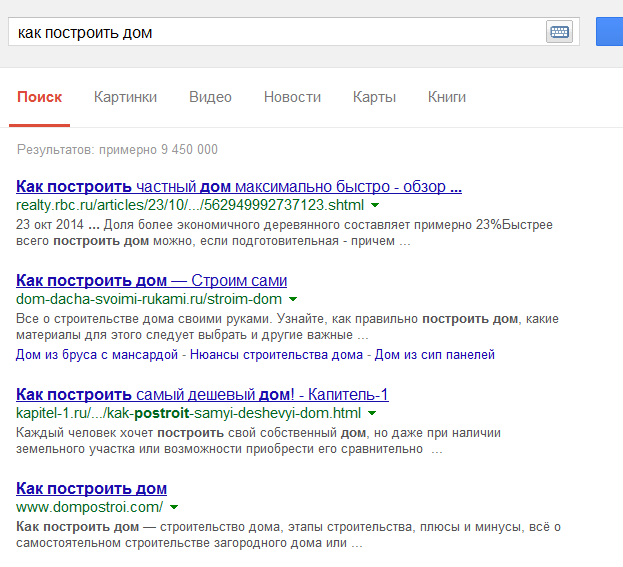Follow the 'Нюансы строительства дома' sitelink
This screenshot has height=567, width=623.
(276, 354)
